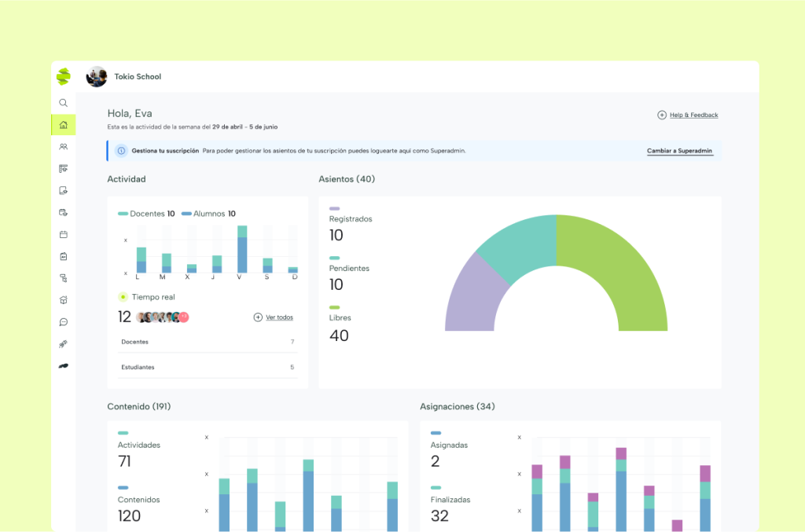Click the box package icon in sidebar
805x532 pixels.
pos(64,300)
